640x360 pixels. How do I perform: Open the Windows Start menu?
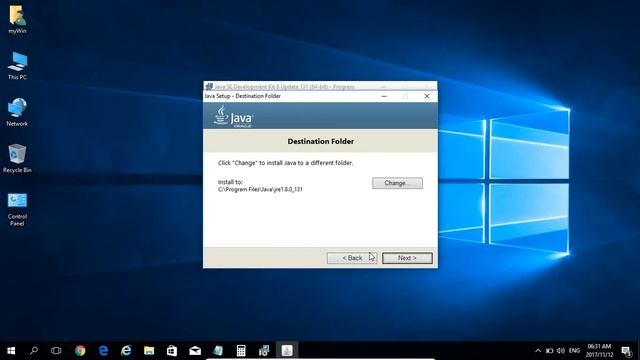tap(11, 351)
